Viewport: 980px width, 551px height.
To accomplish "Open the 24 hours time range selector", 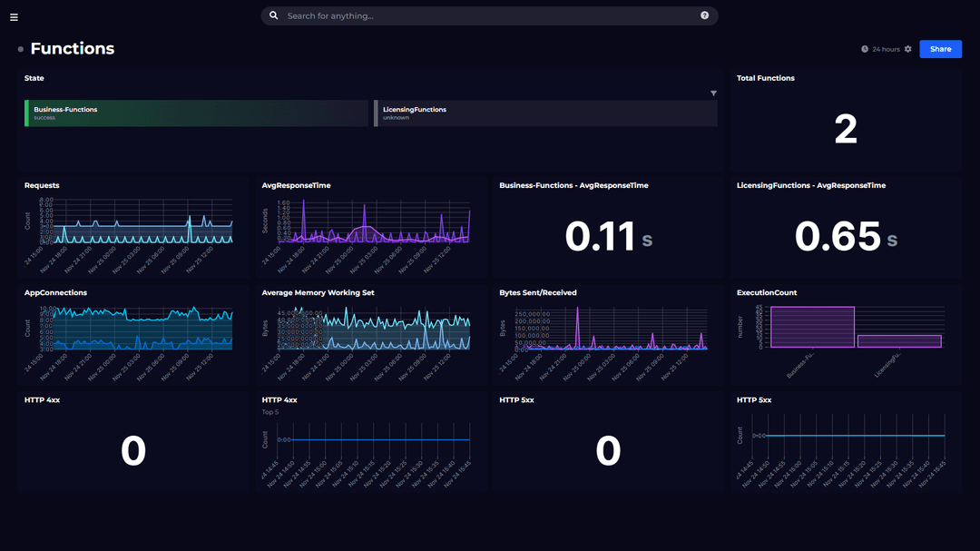I will click(x=886, y=49).
